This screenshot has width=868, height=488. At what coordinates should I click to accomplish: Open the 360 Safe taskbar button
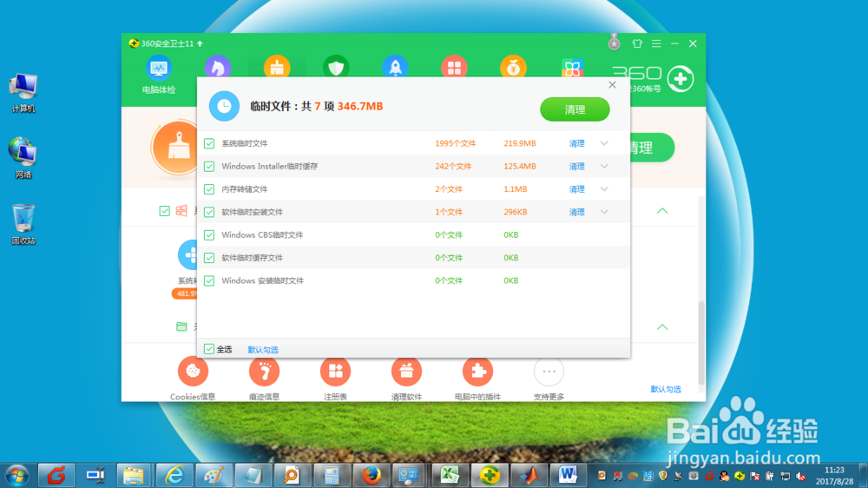(490, 476)
